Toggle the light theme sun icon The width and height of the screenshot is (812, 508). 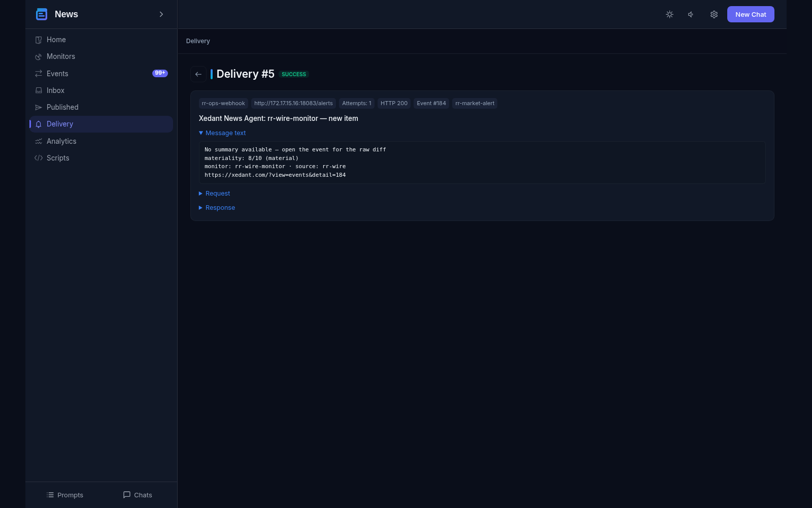(669, 14)
